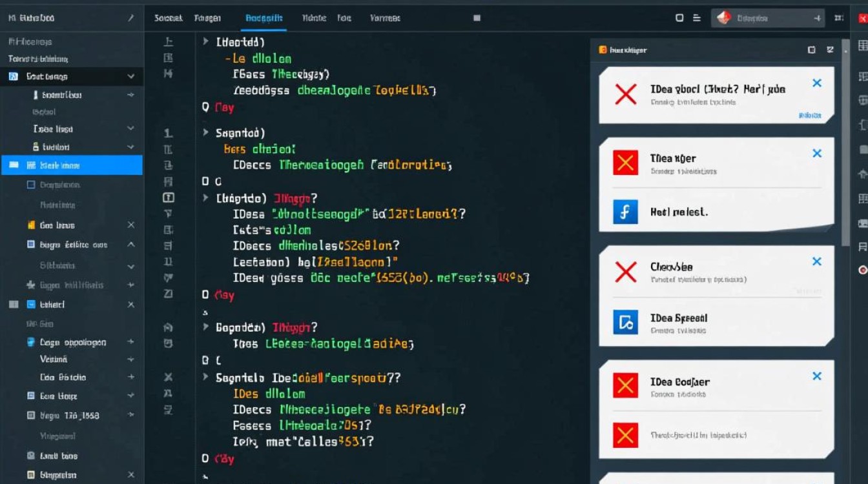Click the orange icon in the notification panel header

[603, 50]
